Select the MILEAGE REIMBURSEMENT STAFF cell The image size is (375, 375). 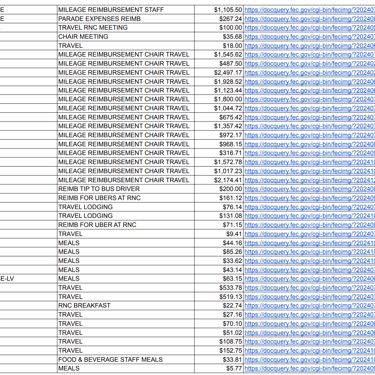126,10
